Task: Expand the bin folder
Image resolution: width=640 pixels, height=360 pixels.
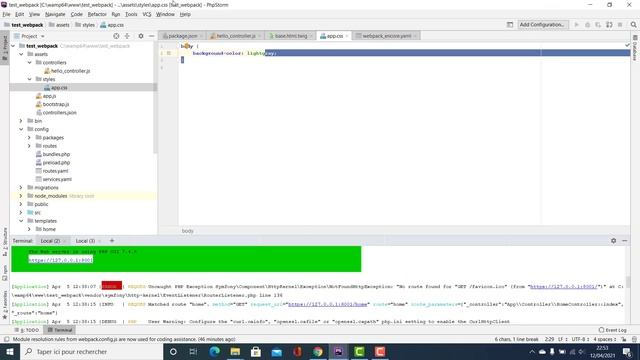Action: 21,121
